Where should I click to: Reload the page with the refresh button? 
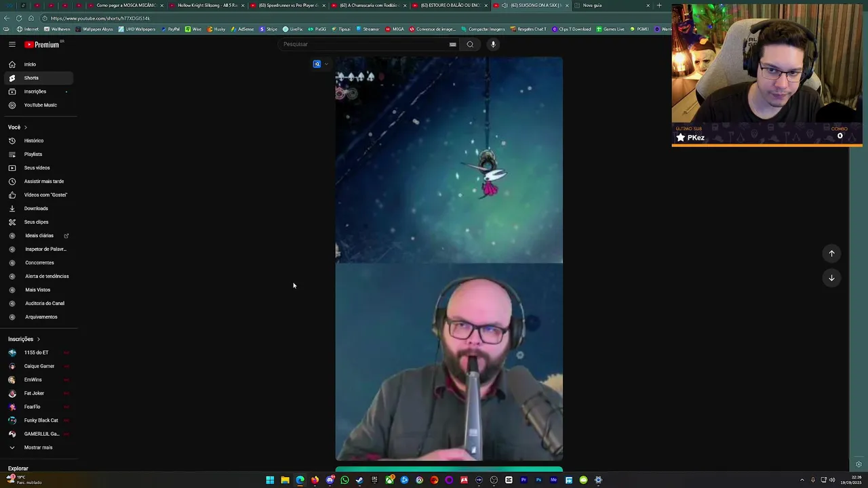[x=19, y=18]
